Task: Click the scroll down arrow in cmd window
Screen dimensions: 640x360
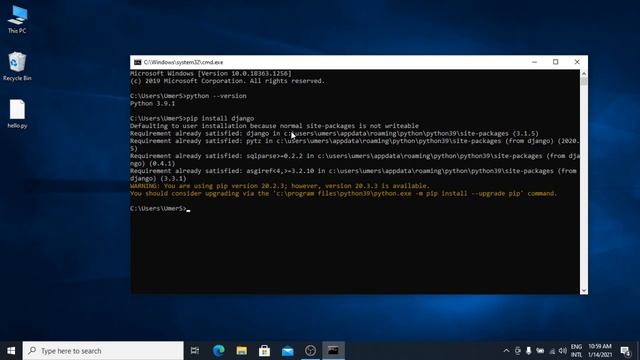Action: (584, 291)
